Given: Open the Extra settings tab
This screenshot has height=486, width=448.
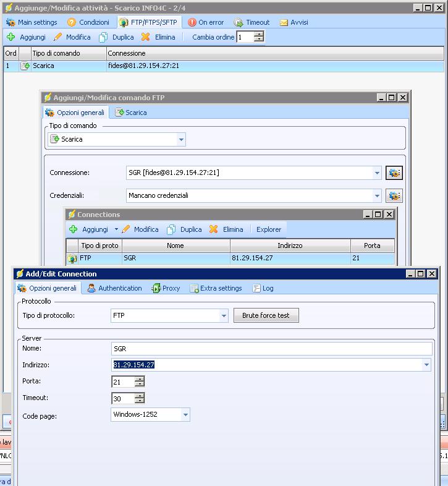Looking at the screenshot, I should (215, 288).
